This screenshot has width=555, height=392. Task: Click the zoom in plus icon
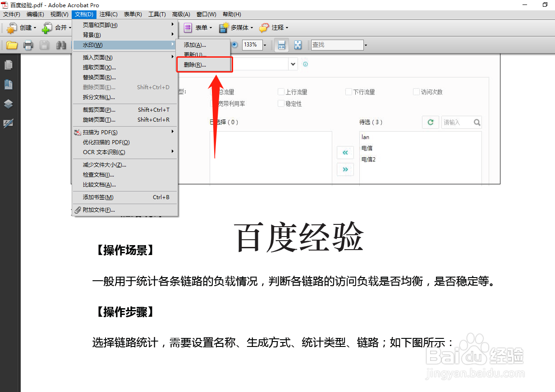[x=234, y=45]
